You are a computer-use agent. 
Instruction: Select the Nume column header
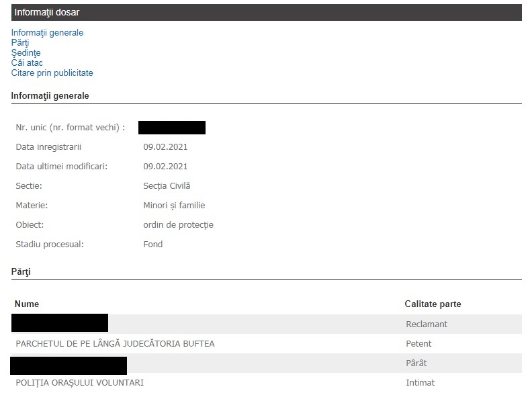tap(27, 304)
